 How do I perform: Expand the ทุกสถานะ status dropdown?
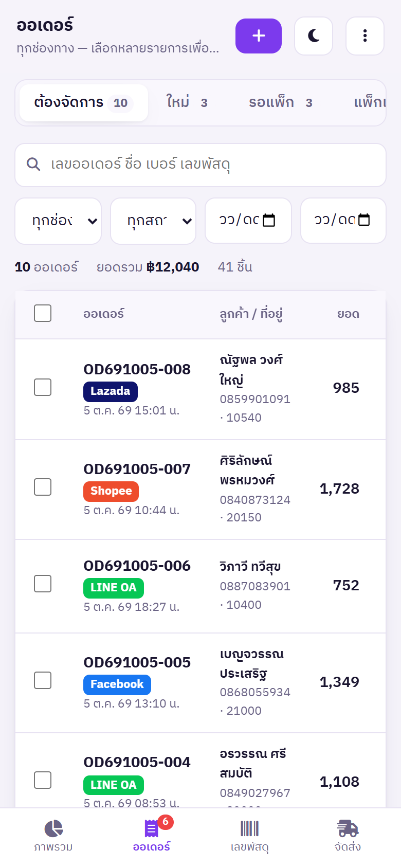tap(153, 221)
